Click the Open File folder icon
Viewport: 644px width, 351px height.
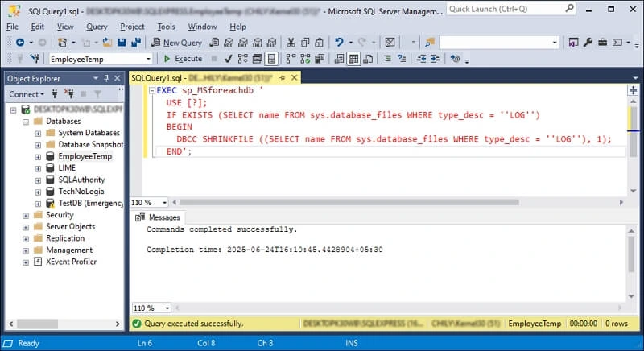[107, 43]
